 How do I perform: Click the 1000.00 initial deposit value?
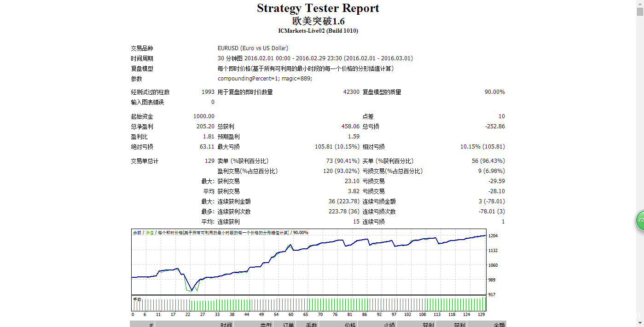point(204,116)
